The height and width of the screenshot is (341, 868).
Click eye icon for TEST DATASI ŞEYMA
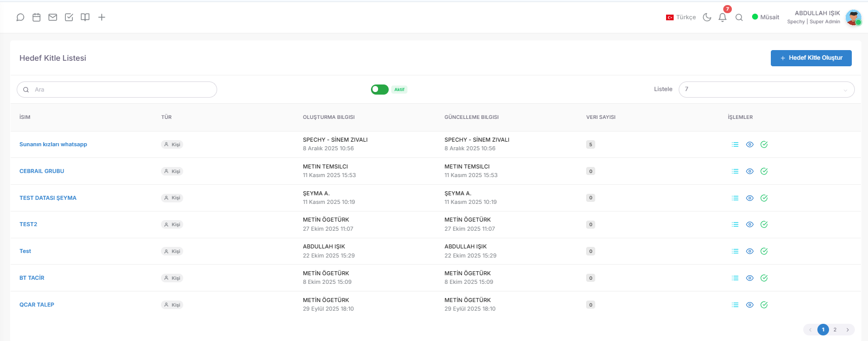(x=750, y=198)
